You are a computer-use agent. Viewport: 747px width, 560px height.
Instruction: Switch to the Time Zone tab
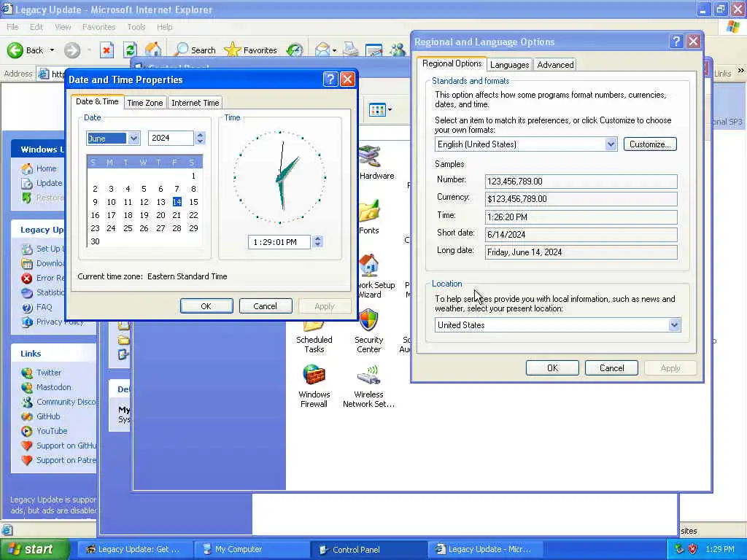(145, 103)
